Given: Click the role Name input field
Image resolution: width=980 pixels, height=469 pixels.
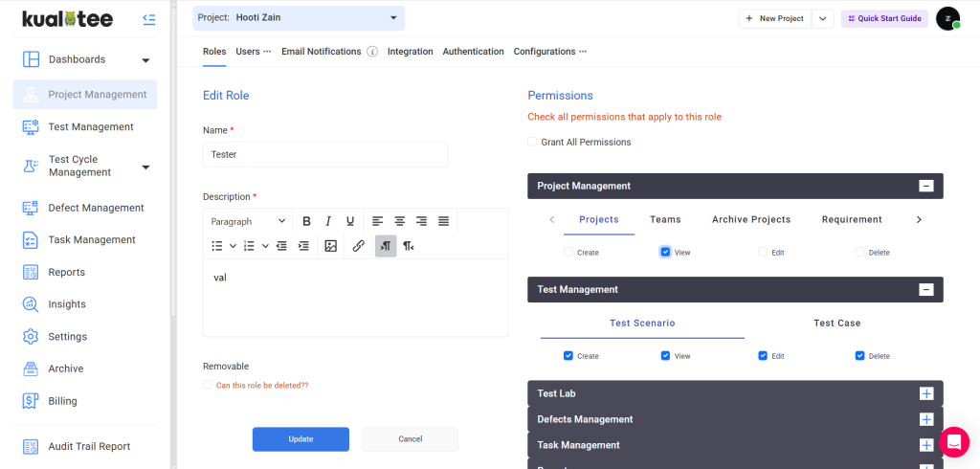Looking at the screenshot, I should tap(324, 154).
